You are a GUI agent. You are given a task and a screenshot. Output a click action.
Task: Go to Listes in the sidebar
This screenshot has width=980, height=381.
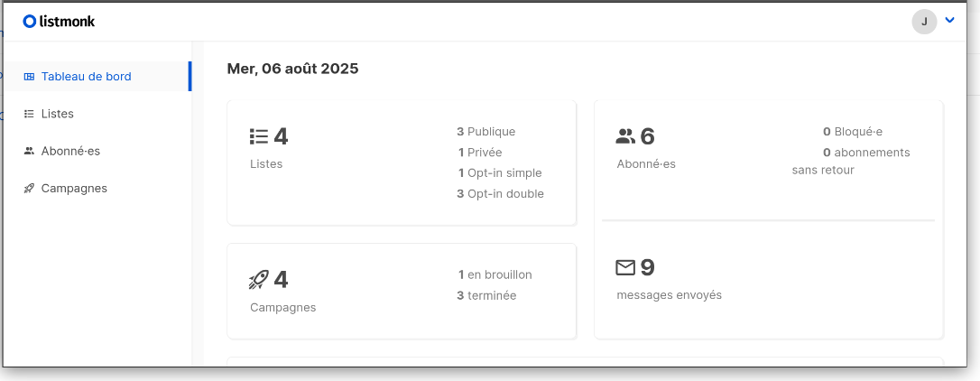58,114
